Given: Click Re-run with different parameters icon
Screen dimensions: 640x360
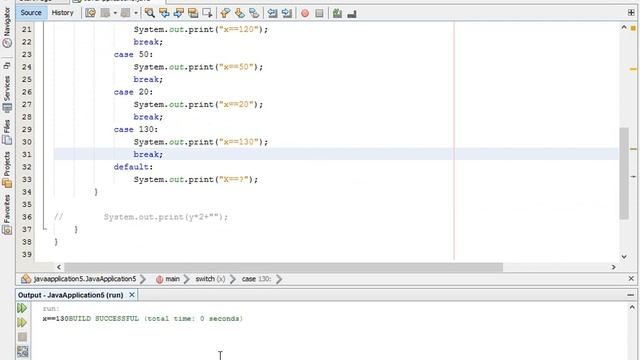Looking at the screenshot, I should pyautogui.click(x=22, y=322).
